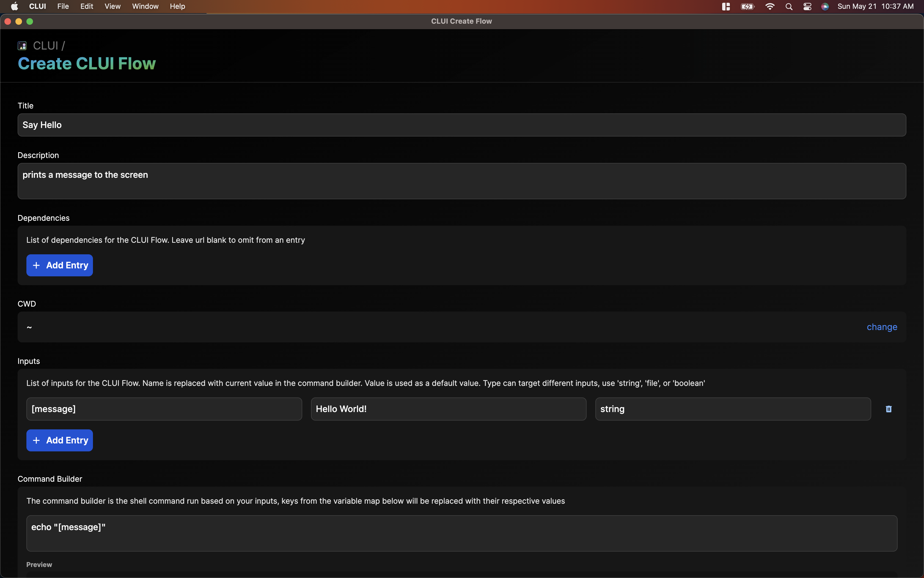924x578 pixels.
Task: Click the ~ CWD path value
Action: (x=29, y=327)
